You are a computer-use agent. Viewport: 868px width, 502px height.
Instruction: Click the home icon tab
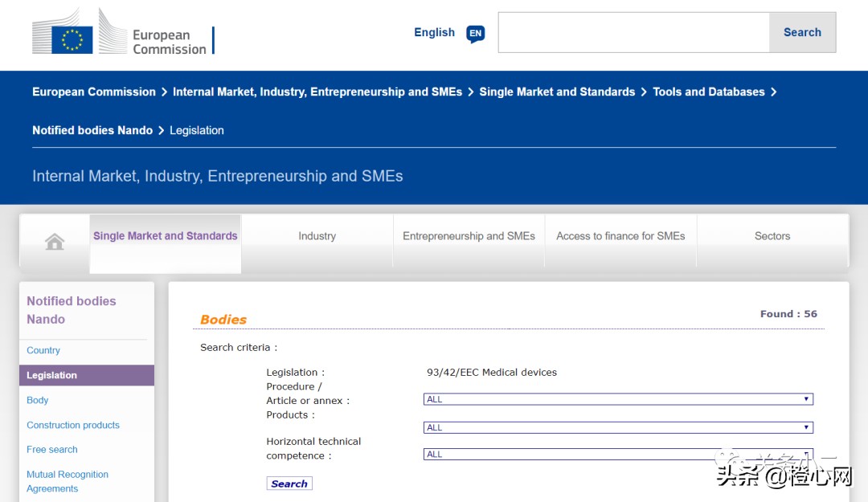tap(55, 241)
